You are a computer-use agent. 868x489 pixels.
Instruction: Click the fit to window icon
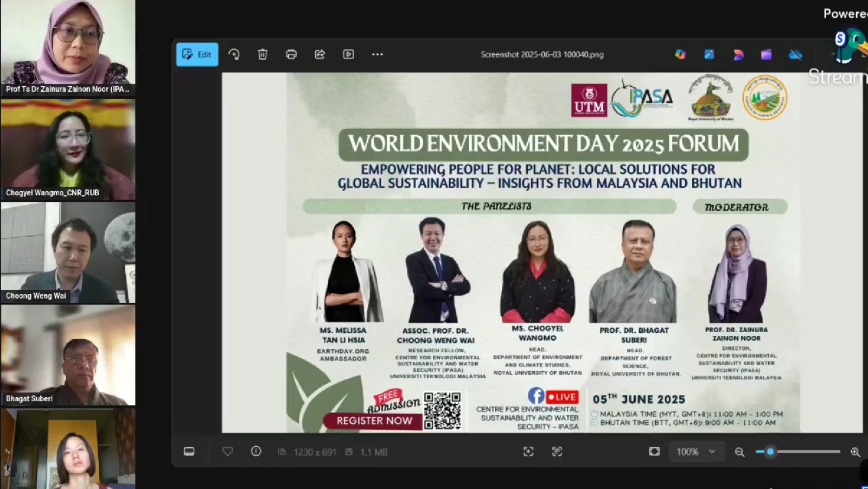655,452
